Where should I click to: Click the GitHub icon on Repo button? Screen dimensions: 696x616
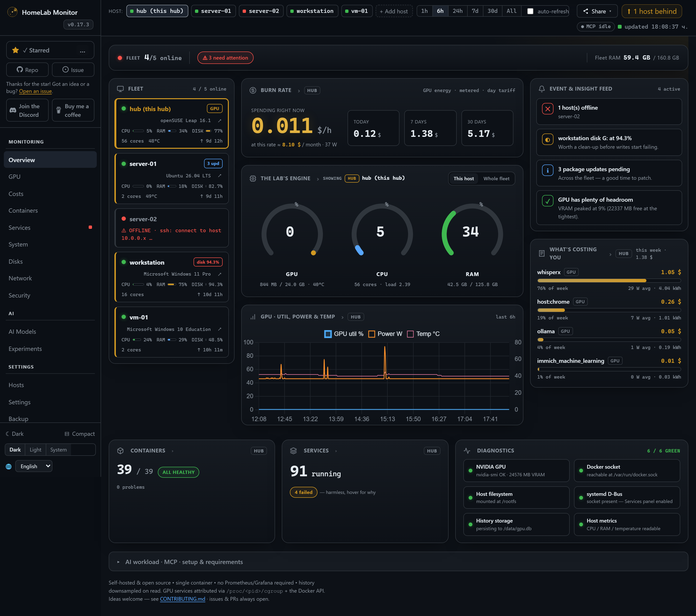tap(20, 69)
